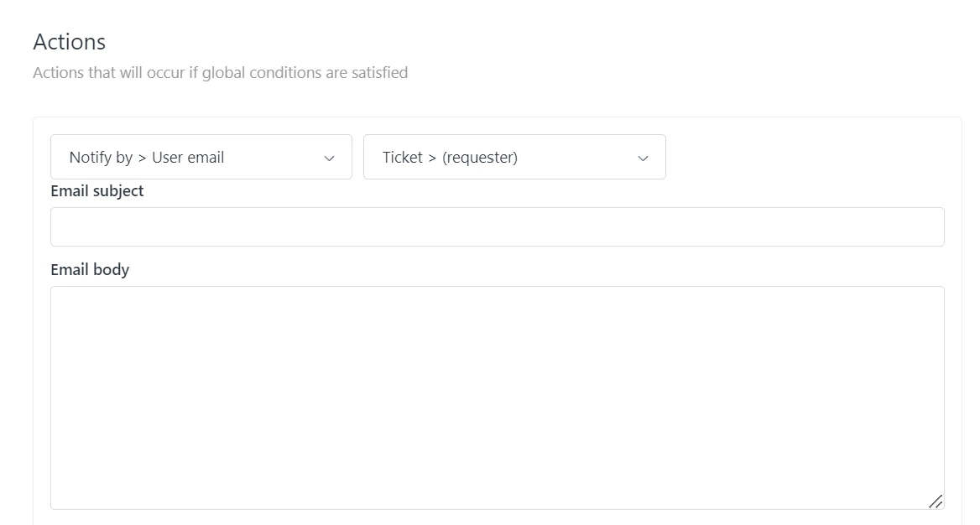Click the chevron arrow in Ticket requester dropdown
Screen dimensions: 980x525
click(643, 158)
